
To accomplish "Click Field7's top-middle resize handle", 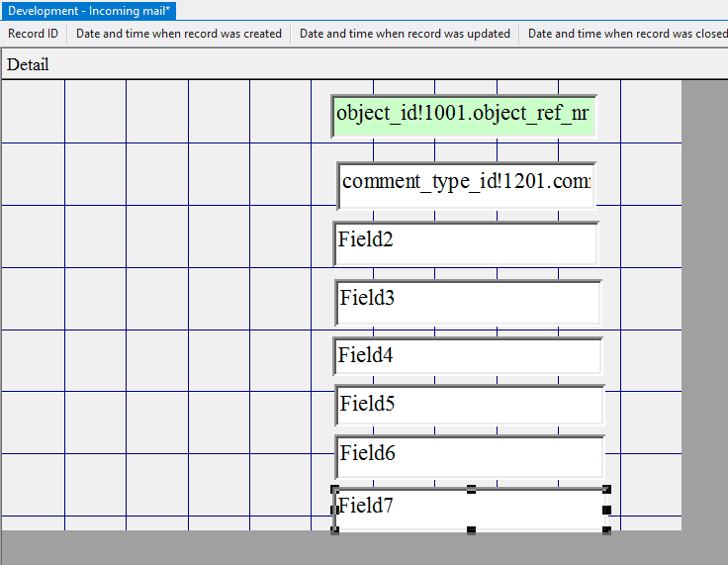I will [x=471, y=489].
